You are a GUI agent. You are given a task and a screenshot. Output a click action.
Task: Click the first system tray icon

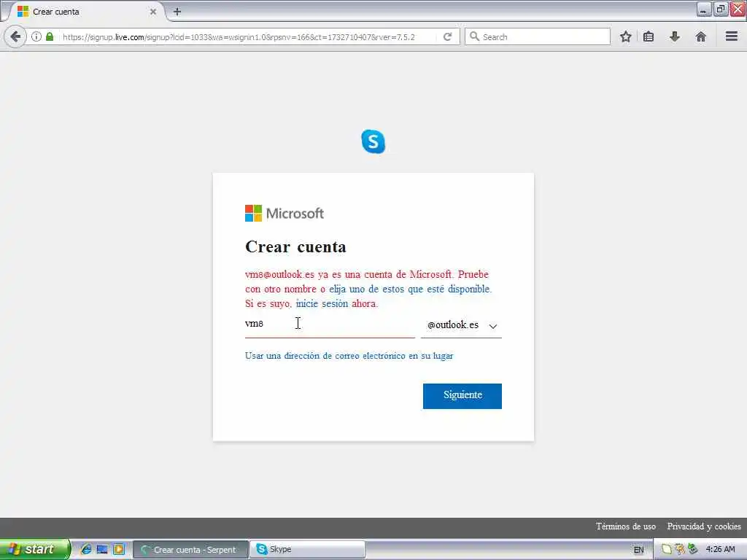click(667, 549)
